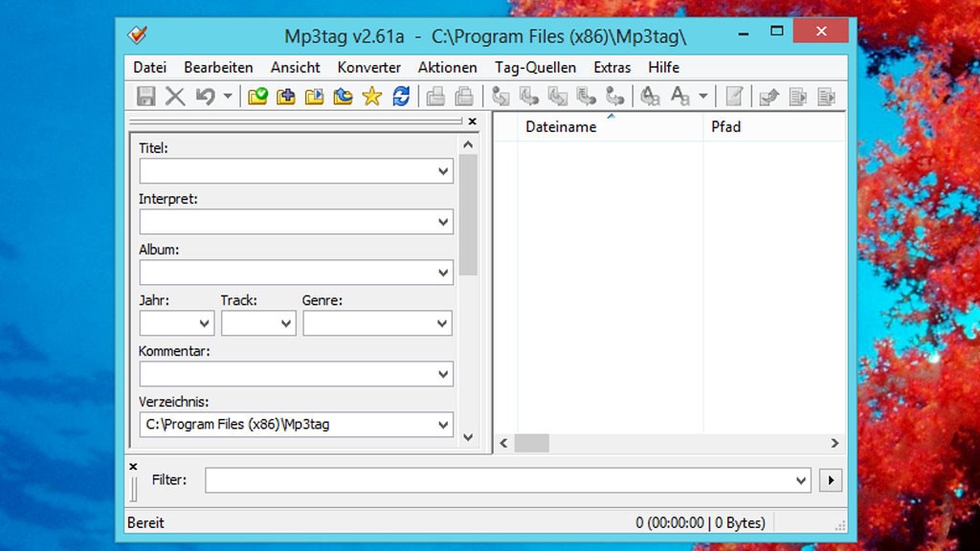Open the Extended Tags editor icon

pos(733,96)
